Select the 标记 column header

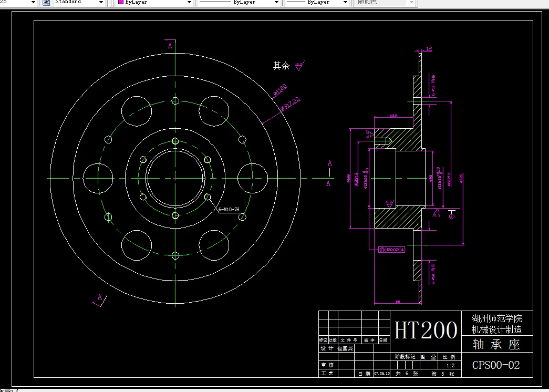pyautogui.click(x=323, y=340)
